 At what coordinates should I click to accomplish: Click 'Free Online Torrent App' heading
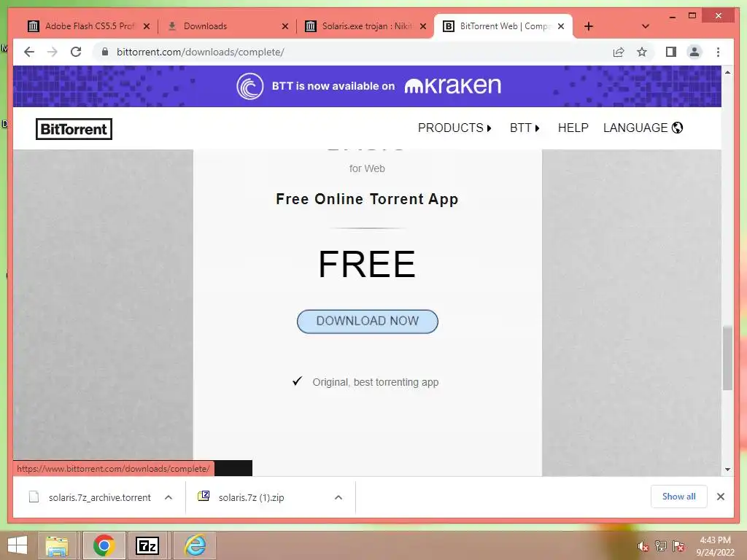367,199
